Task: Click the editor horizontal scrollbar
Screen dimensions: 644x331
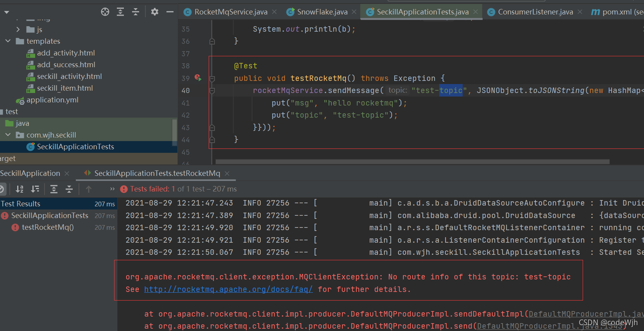Action: (412, 161)
